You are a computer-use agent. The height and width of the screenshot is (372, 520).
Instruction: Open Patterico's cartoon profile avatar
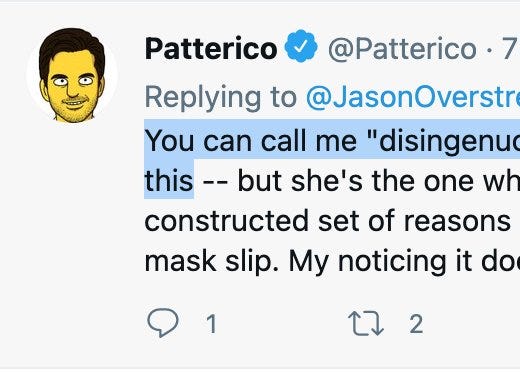[72, 75]
